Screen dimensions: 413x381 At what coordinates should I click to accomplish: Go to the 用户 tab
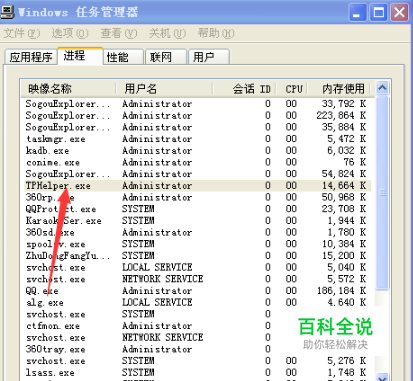[209, 57]
